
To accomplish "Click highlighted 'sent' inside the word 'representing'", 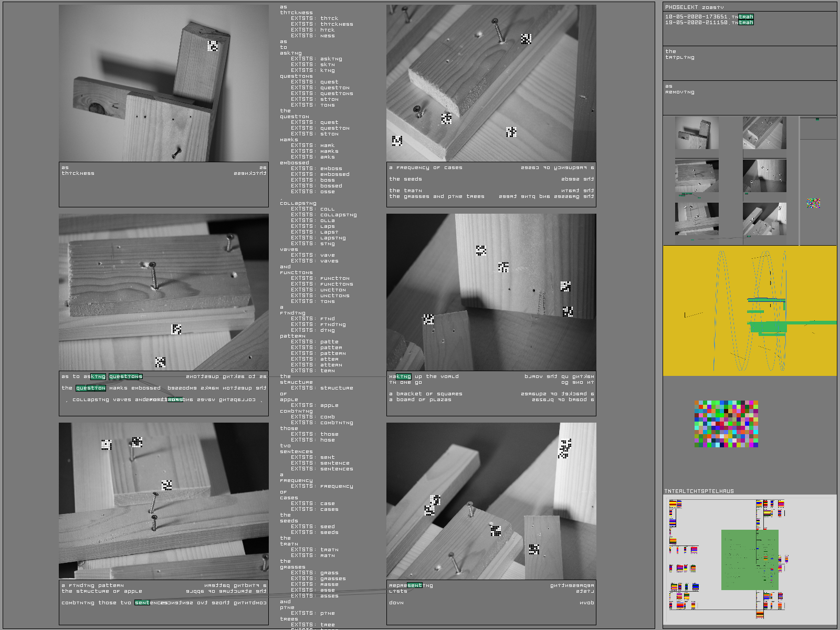I will click(414, 585).
